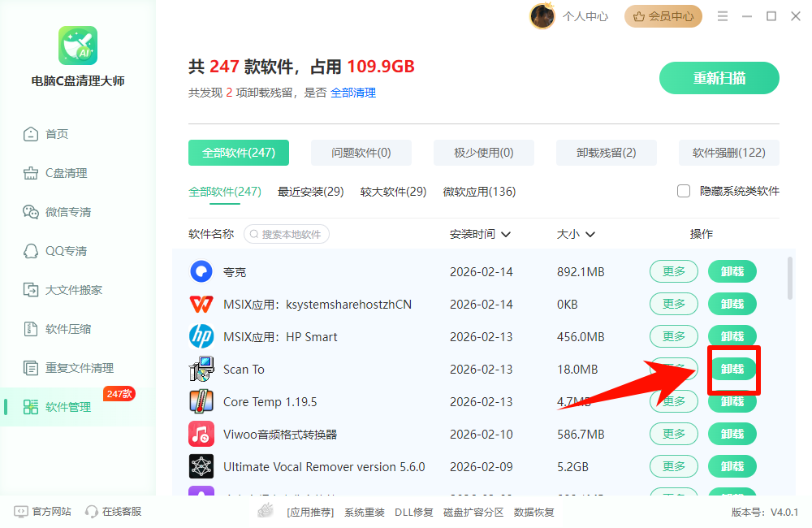Switch to the 卸载残留(2) tab
The height and width of the screenshot is (528, 812).
pyautogui.click(x=606, y=153)
